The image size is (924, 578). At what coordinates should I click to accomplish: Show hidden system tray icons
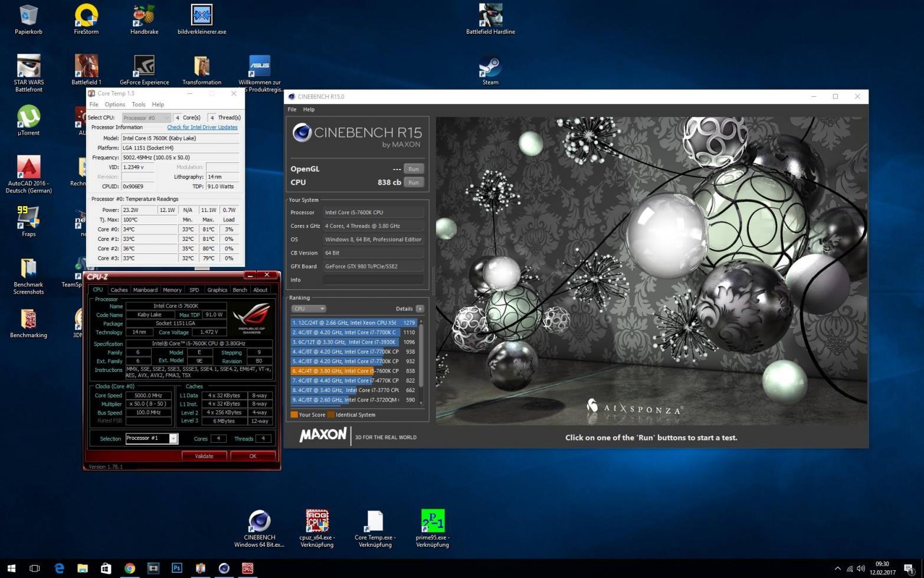pyautogui.click(x=837, y=569)
